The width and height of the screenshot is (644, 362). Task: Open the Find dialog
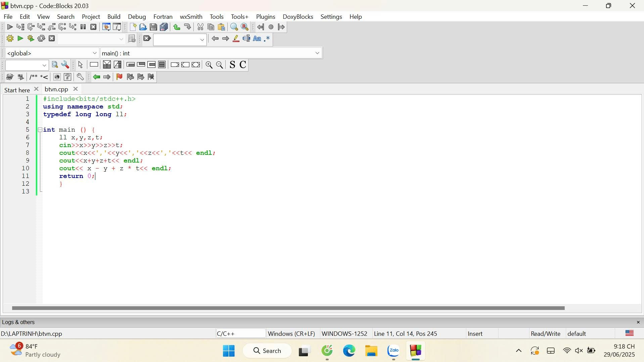233,27
